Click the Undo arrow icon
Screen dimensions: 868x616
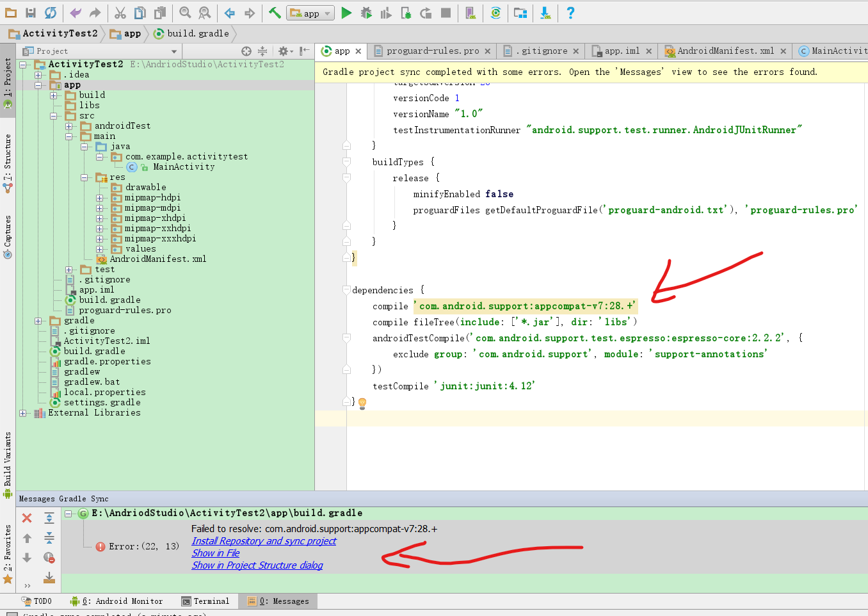[x=76, y=13]
